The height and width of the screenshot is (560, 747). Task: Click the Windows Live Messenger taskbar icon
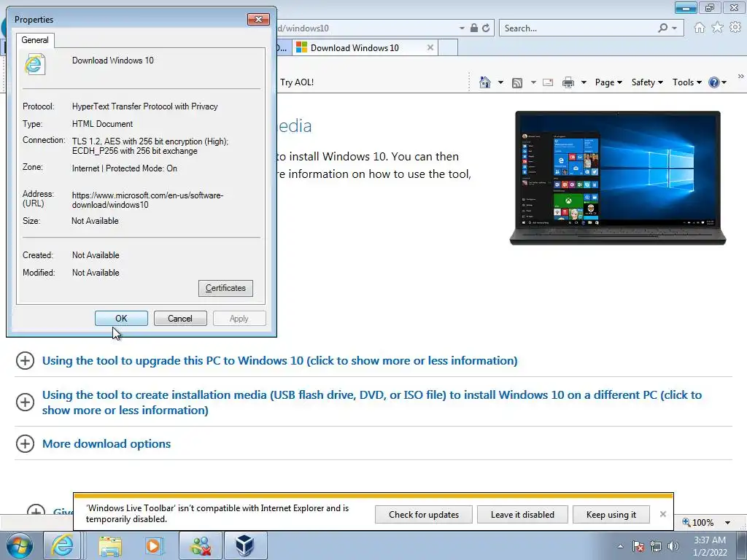pos(201,546)
